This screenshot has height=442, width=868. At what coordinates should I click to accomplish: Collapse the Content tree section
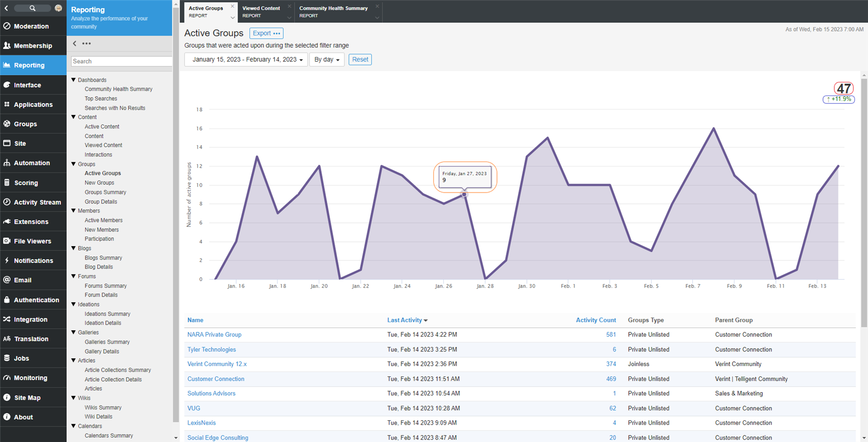point(73,117)
